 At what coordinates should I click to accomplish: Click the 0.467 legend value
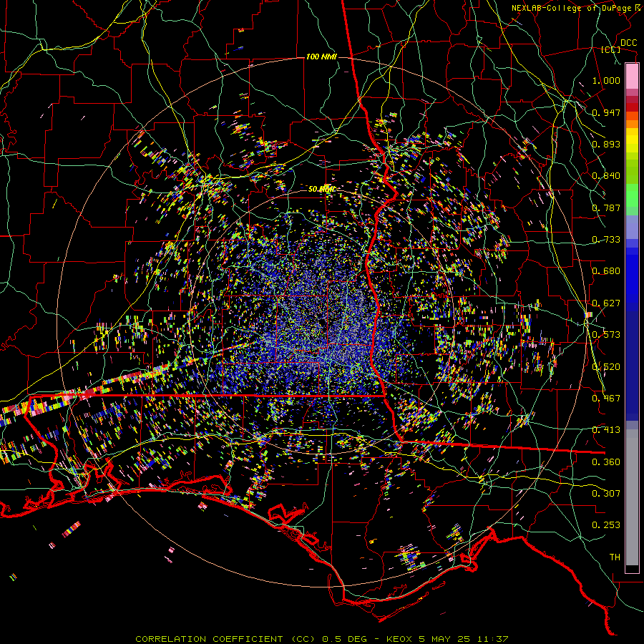(x=606, y=399)
